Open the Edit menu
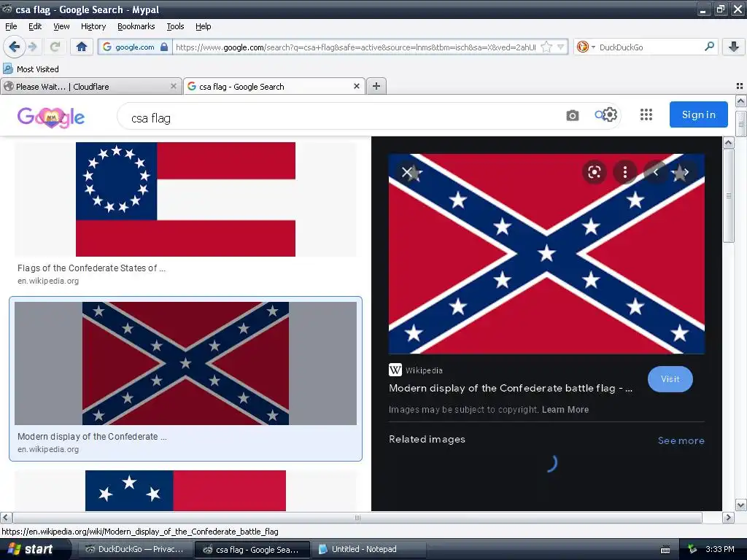 tap(35, 26)
